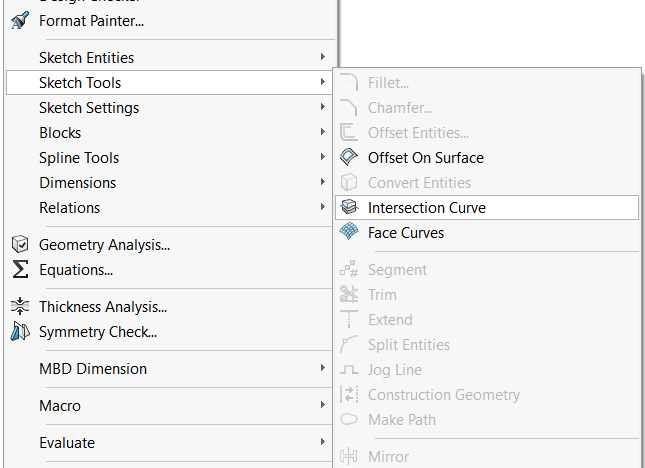Expand the Sketch Entities submenu arrow
Screen dimensions: 645x468
click(322, 58)
